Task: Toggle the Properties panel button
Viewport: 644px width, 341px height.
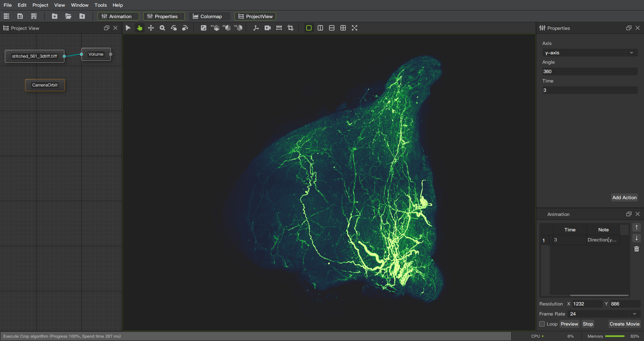Action: 164,16
